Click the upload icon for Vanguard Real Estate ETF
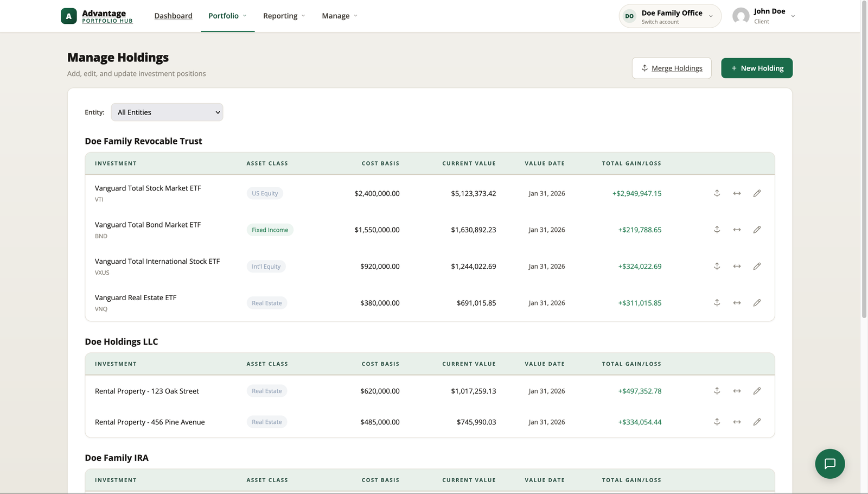 tap(717, 302)
